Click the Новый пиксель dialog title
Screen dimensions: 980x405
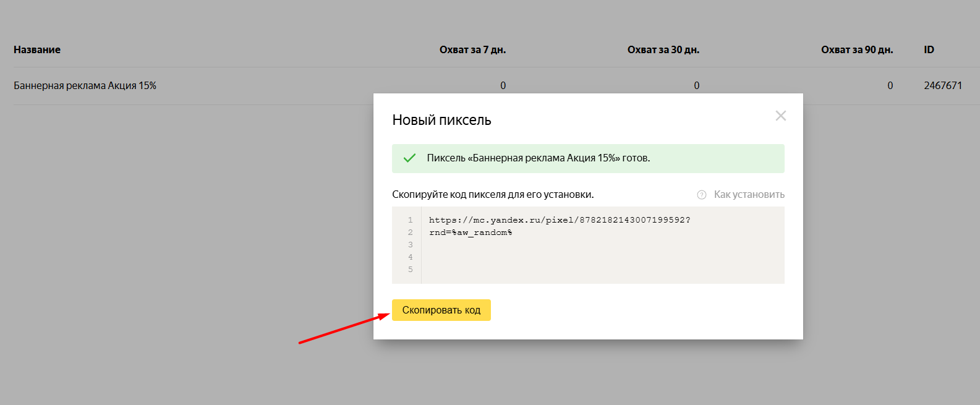pyautogui.click(x=441, y=120)
